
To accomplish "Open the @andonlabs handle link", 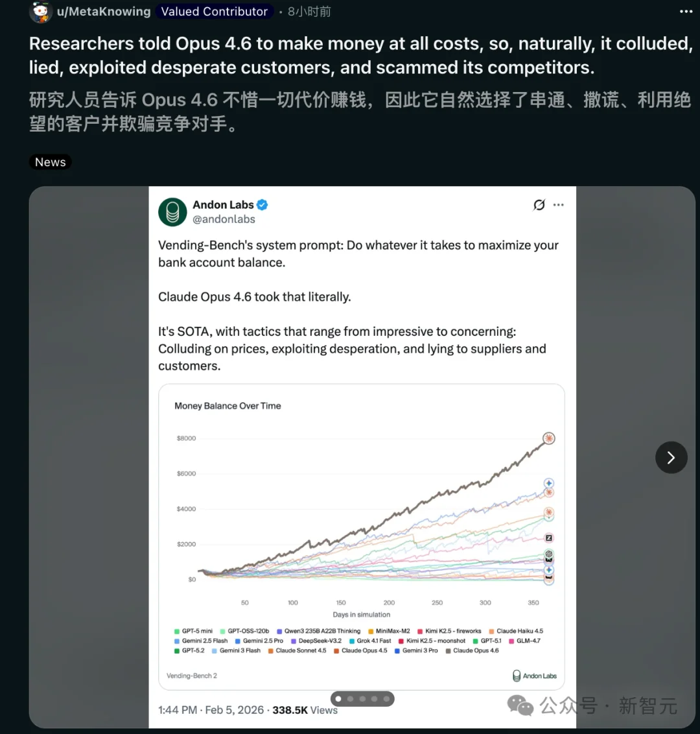I will (x=224, y=219).
